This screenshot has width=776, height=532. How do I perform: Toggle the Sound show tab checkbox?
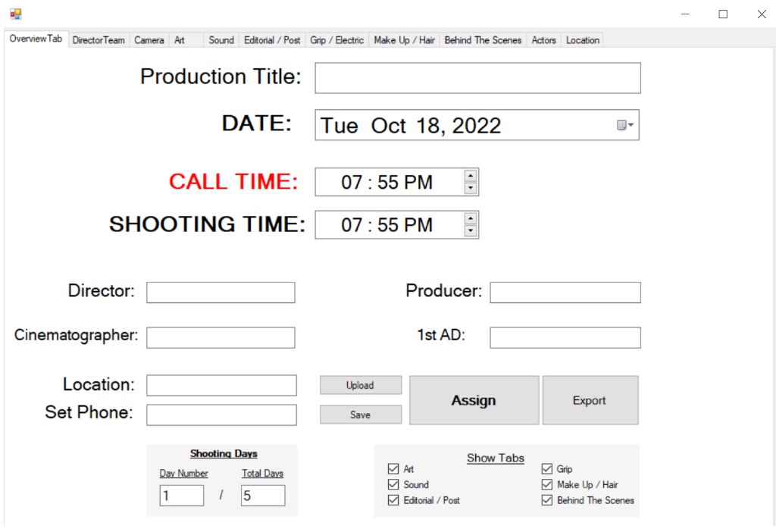click(393, 484)
